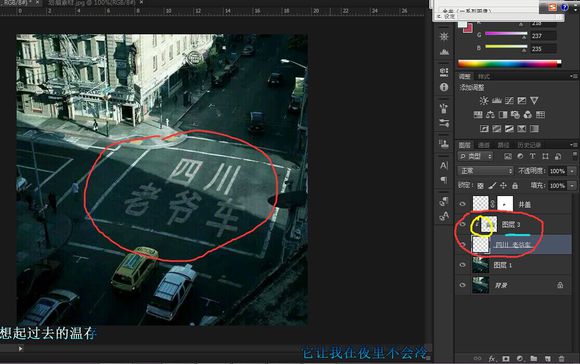580x364 pixels.
Task: Click the delete layer trash icon
Action: click(561, 358)
